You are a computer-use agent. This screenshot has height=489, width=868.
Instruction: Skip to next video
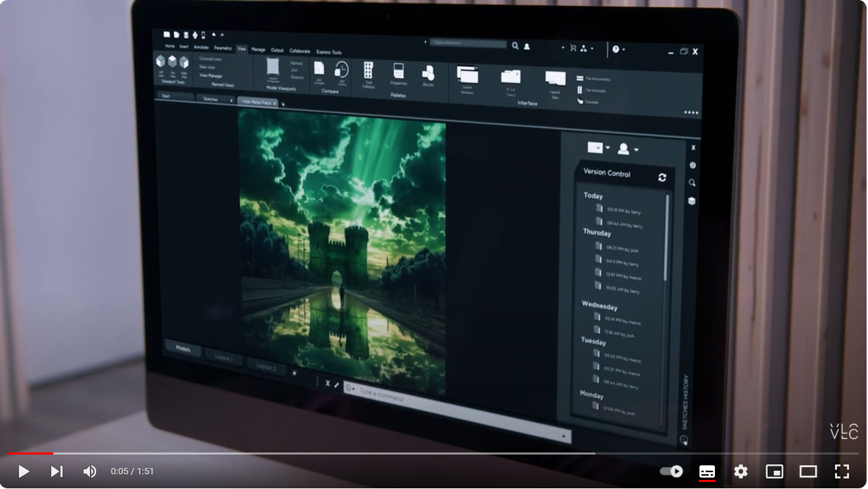coord(57,471)
